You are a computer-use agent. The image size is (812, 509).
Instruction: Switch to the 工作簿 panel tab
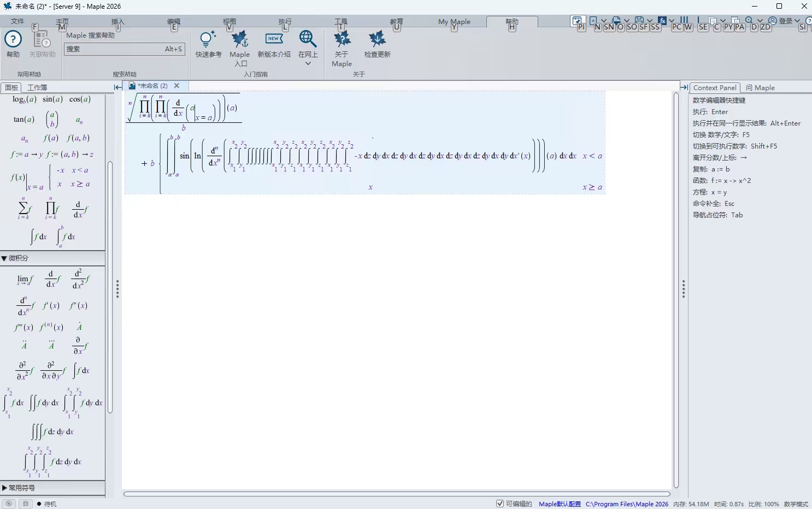[x=37, y=87]
